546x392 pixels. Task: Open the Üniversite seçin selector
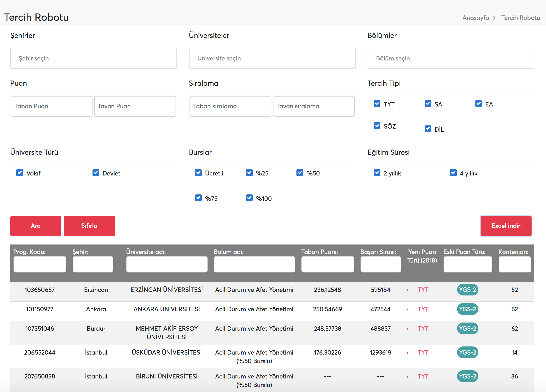pyautogui.click(x=272, y=58)
